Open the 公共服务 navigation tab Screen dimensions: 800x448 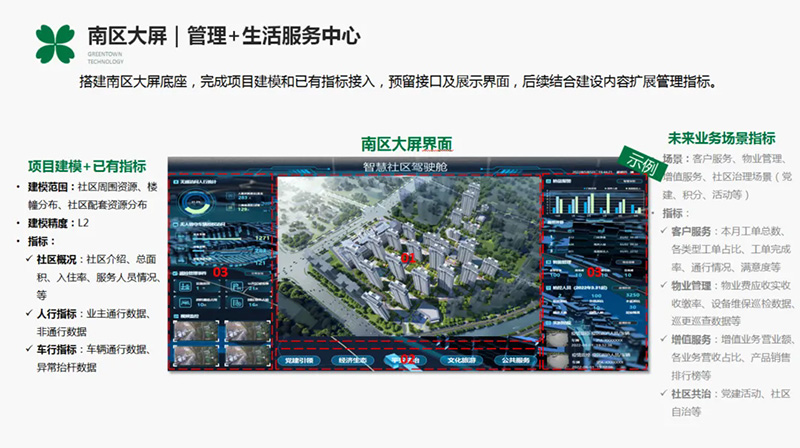tap(516, 359)
